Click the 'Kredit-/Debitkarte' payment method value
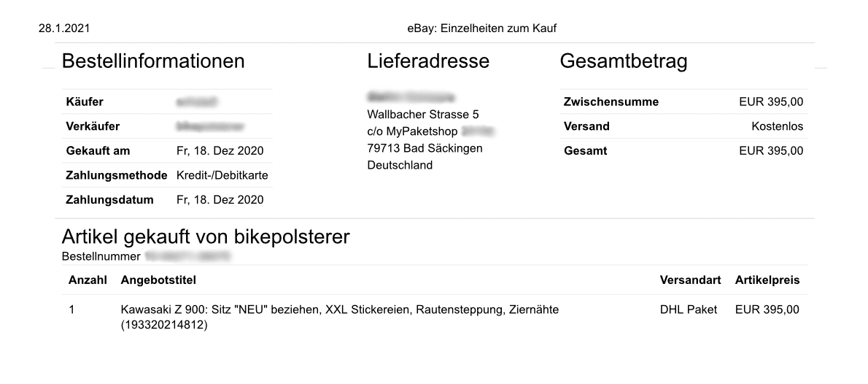The width and height of the screenshot is (868, 384). pos(222,175)
